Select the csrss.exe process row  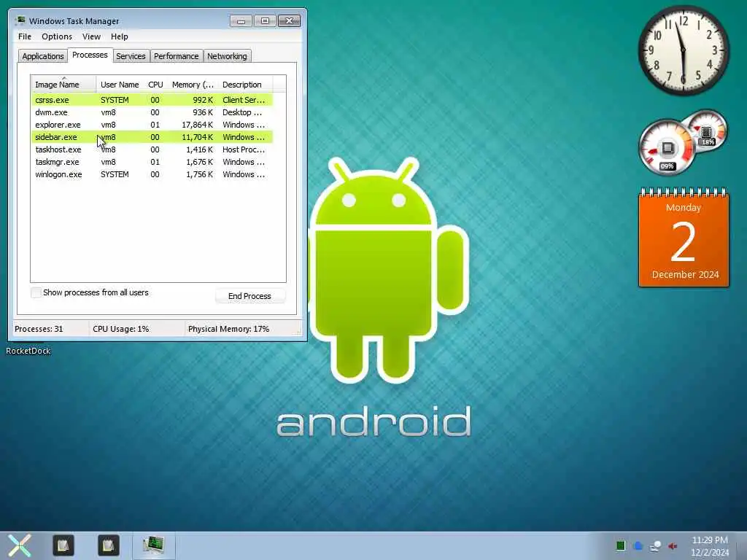[x=152, y=100]
